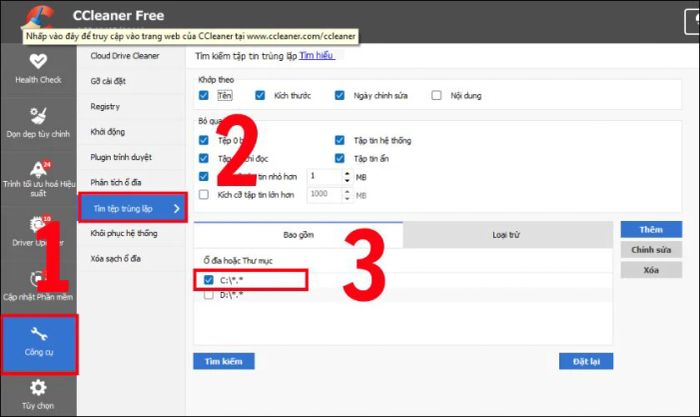
Task: Open Phân tích ổ đĩa tool
Action: [x=116, y=182]
